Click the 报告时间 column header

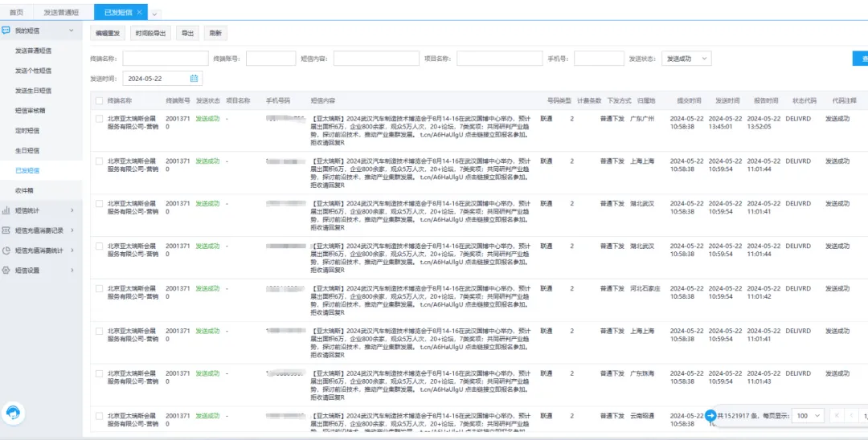click(x=766, y=100)
